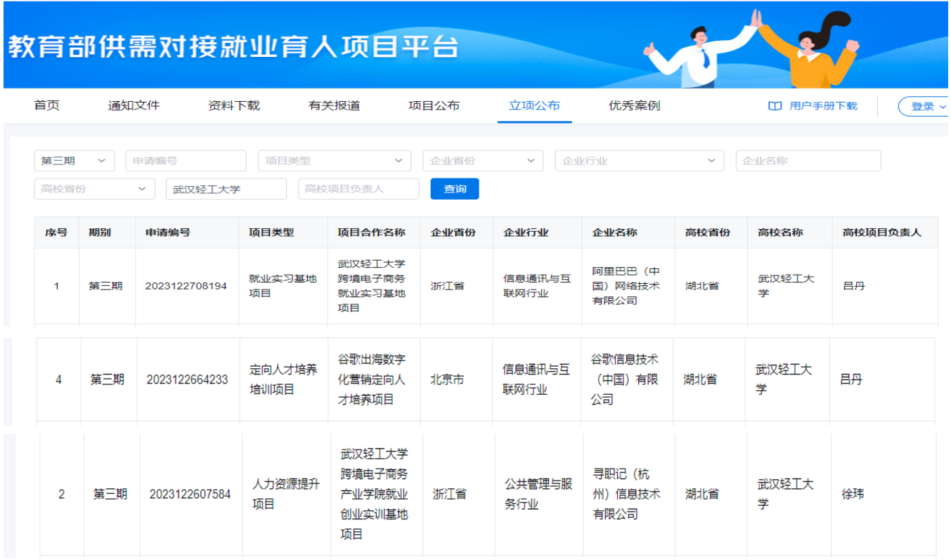Click the user manual book icon
This screenshot has width=951, height=560.
pos(775,106)
